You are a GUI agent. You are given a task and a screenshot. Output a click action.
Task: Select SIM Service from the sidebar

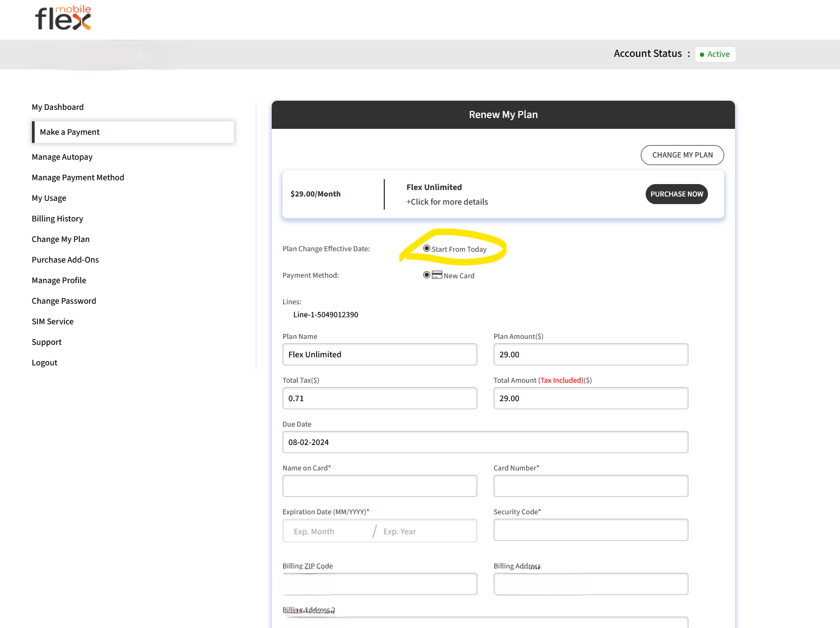[52, 321]
